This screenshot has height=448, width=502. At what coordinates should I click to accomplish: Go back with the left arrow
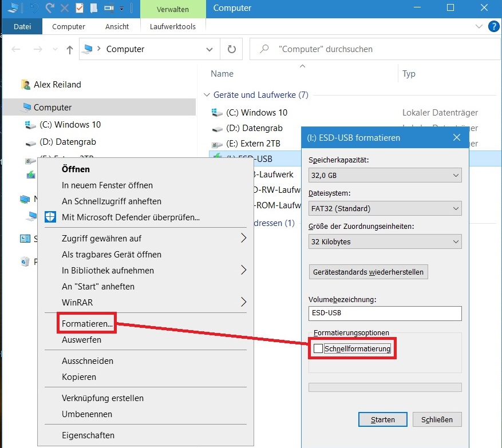click(x=15, y=49)
